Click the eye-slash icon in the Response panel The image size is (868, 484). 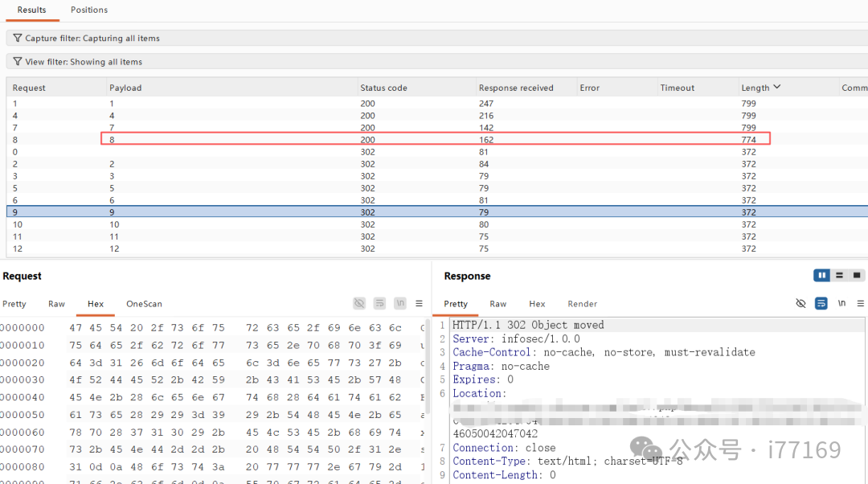pos(800,303)
